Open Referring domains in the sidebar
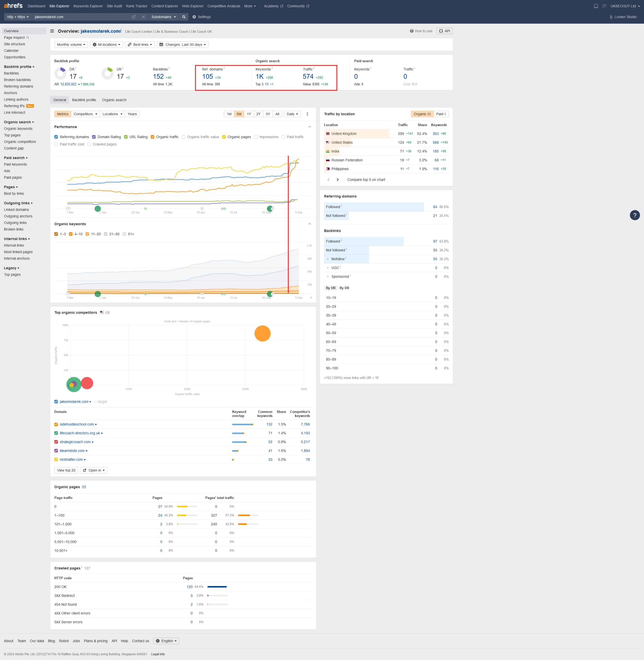 (x=19, y=86)
